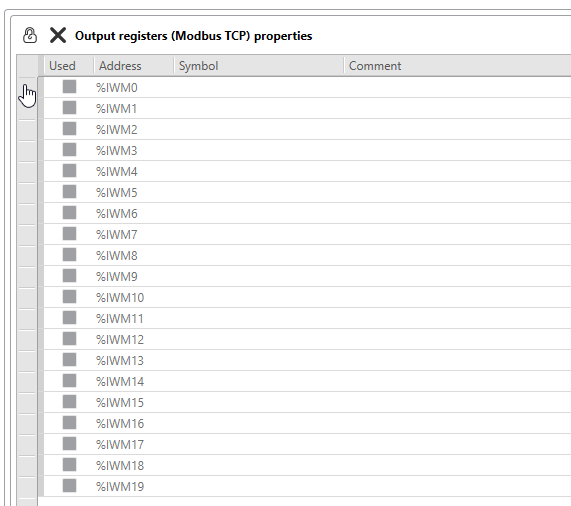Toggle the Used checkbox for %IWM11
This screenshot has height=506, width=571.
[x=69, y=318]
